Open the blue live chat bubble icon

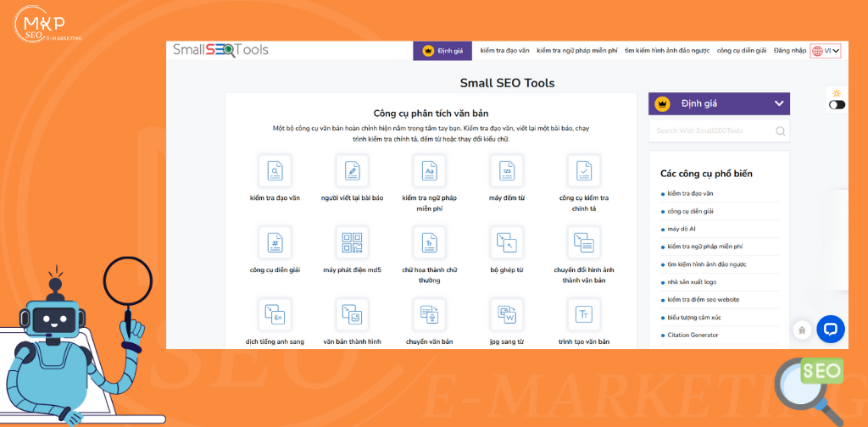click(x=830, y=329)
